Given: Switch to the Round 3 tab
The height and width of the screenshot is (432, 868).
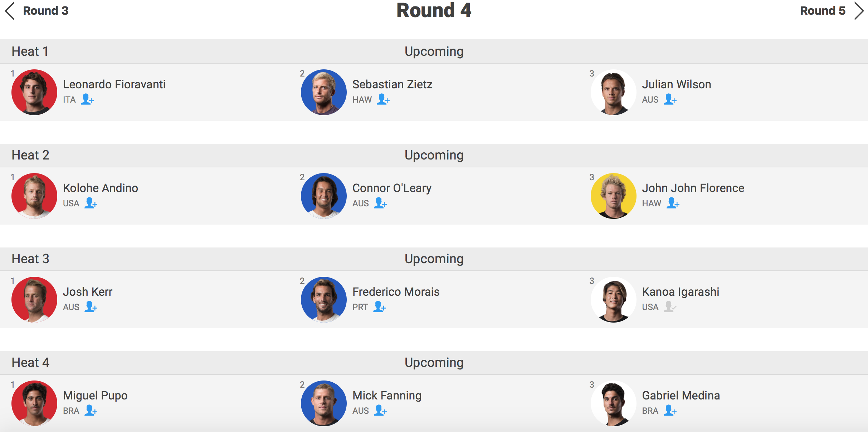Looking at the screenshot, I should (45, 11).
